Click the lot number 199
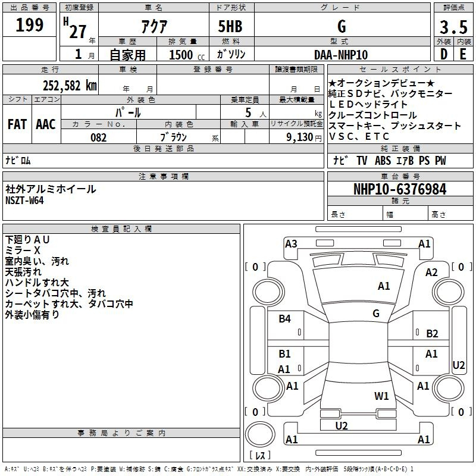 (30, 25)
